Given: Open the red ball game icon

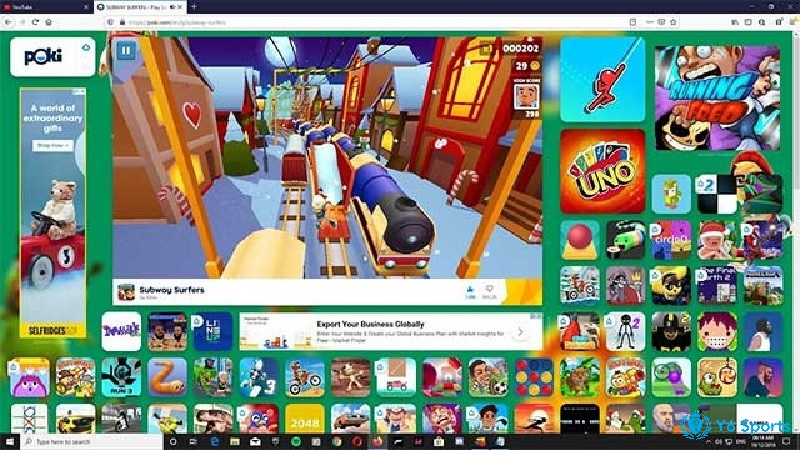Looking at the screenshot, I should point(580,240).
